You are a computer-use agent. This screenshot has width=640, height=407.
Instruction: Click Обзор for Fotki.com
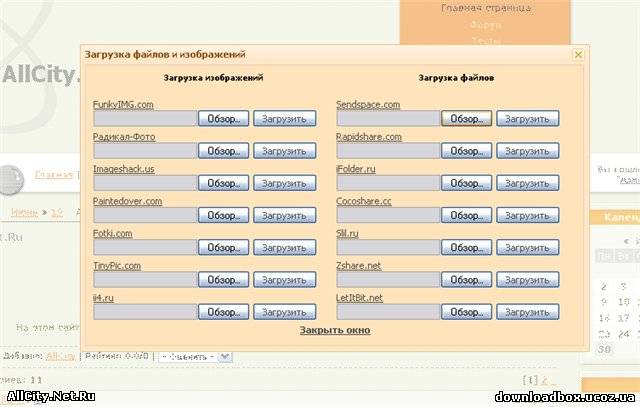pos(223,248)
